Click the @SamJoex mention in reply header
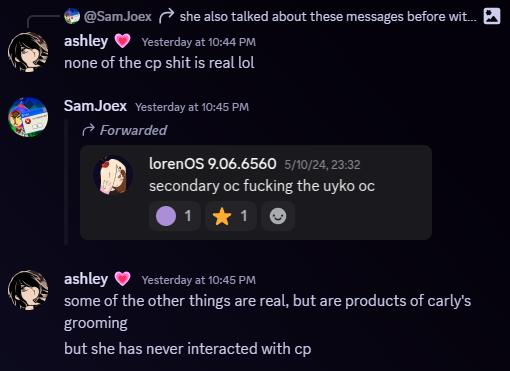510x371 pixels. click(117, 16)
